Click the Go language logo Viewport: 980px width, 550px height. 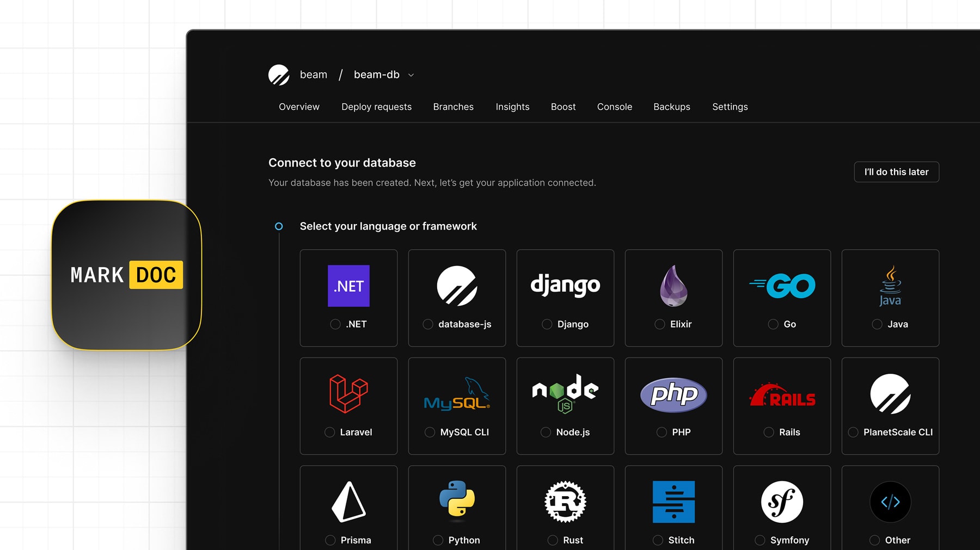[x=782, y=284]
